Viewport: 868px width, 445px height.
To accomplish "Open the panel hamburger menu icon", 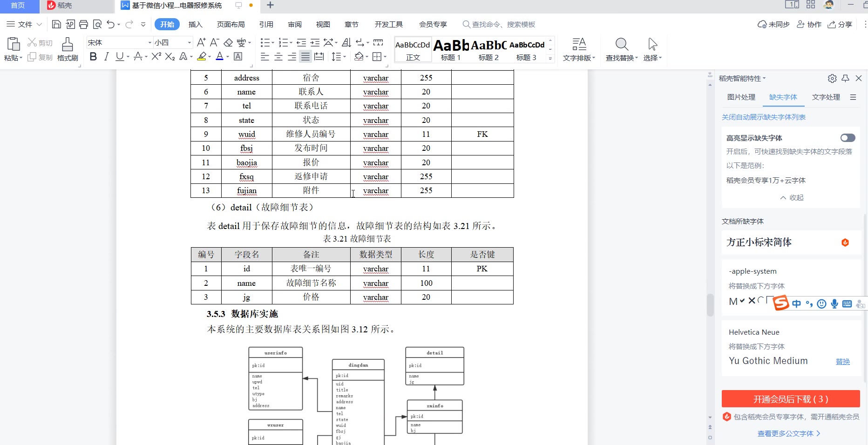I will pos(853,97).
